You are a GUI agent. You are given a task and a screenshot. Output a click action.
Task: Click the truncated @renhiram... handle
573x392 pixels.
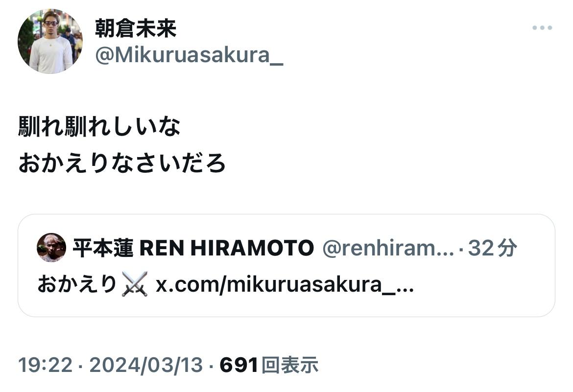coord(388,248)
